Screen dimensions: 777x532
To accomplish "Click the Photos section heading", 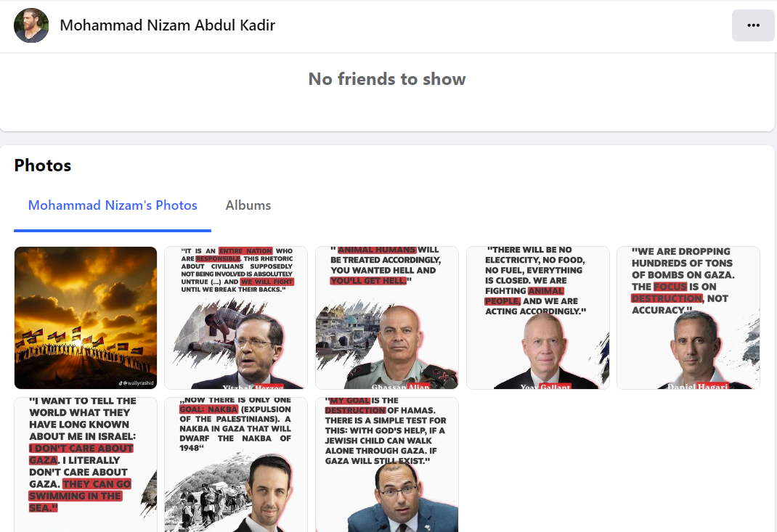I will tap(43, 165).
